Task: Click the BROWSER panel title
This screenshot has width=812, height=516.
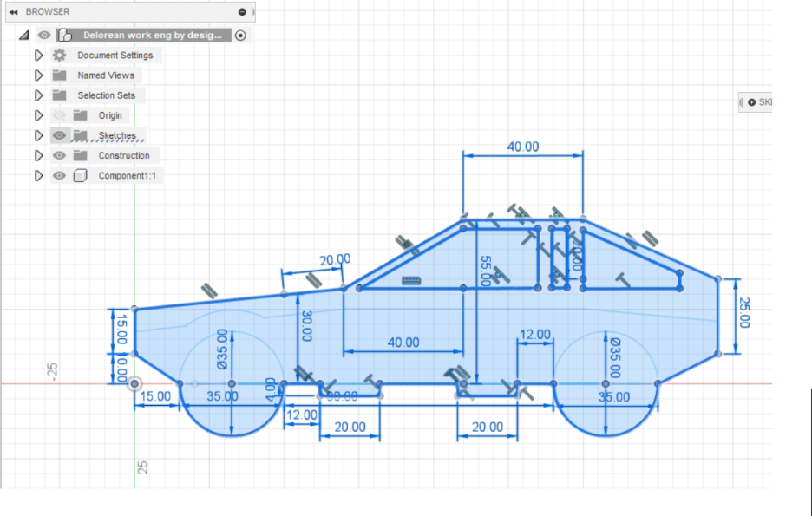Action: (x=47, y=12)
